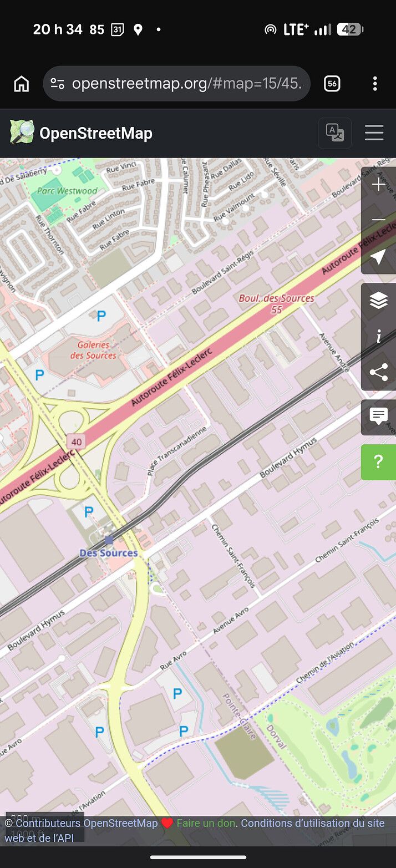Tap the Parc Westwood label

pyautogui.click(x=67, y=191)
